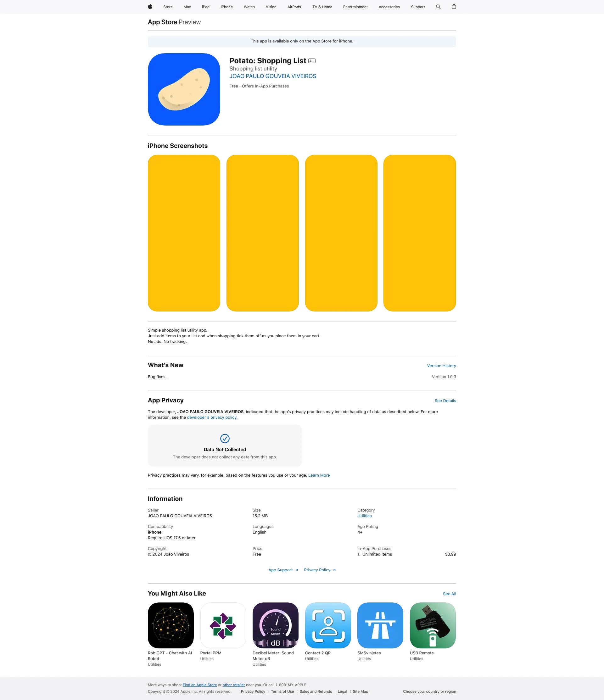This screenshot has width=604, height=700.
Task: Click the Decibel Meter Sound Meter dB icon
Action: coord(276,625)
